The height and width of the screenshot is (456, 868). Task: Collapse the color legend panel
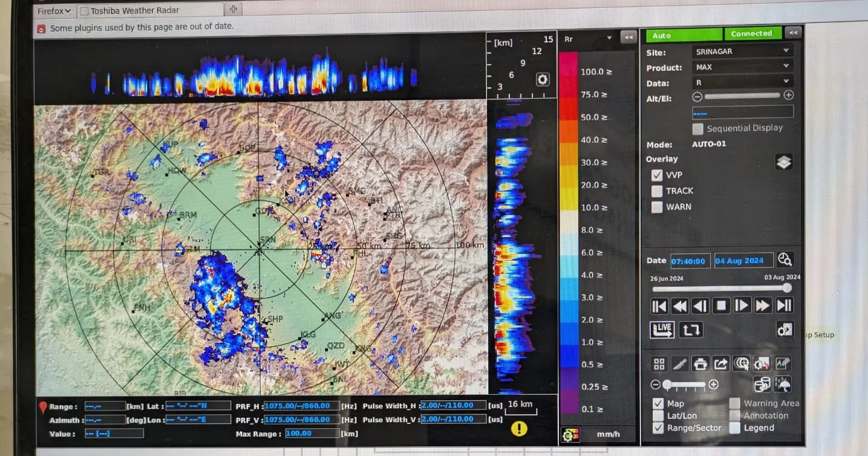point(628,37)
